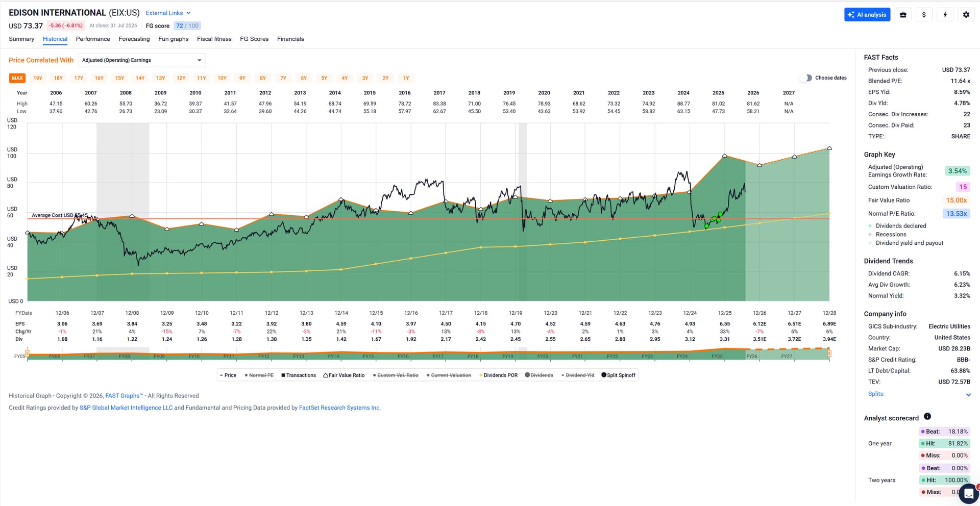Toggle Dividends POR legend item

pos(498,375)
